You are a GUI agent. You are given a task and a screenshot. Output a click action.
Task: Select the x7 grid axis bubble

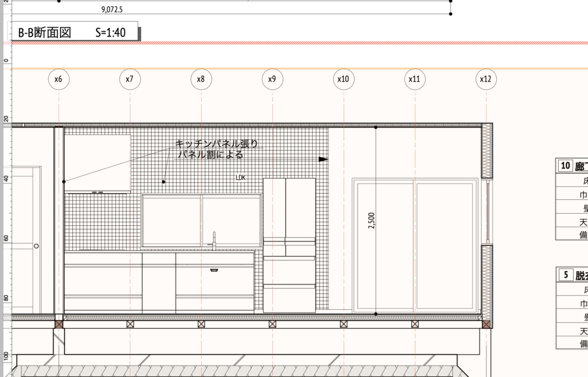pos(130,79)
